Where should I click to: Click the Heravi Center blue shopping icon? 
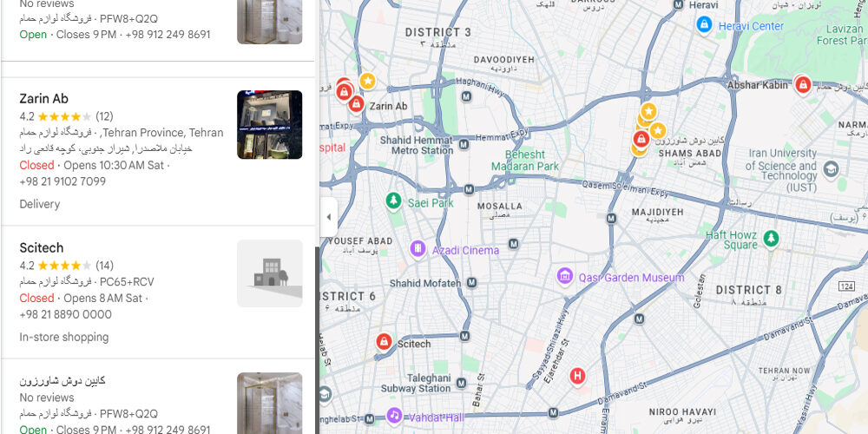pyautogui.click(x=704, y=25)
